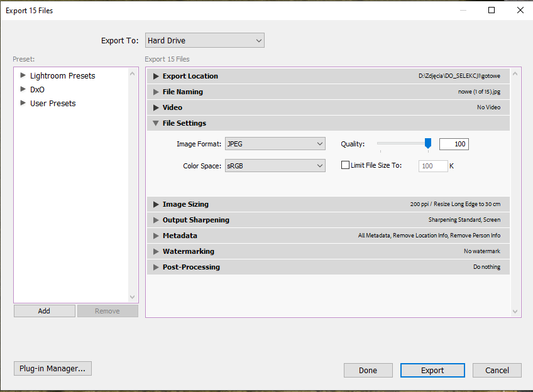This screenshot has height=392, width=533.
Task: Expand the File Naming section
Action: 157,92
